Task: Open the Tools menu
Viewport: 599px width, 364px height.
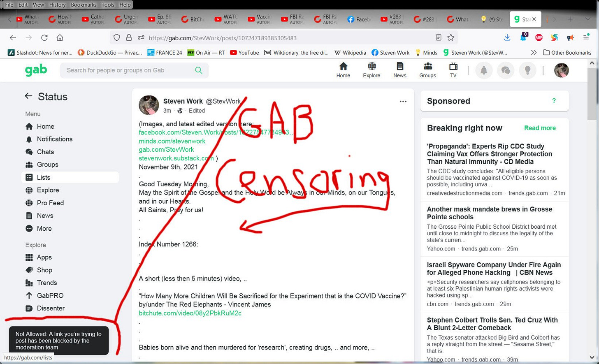Action: [108, 5]
